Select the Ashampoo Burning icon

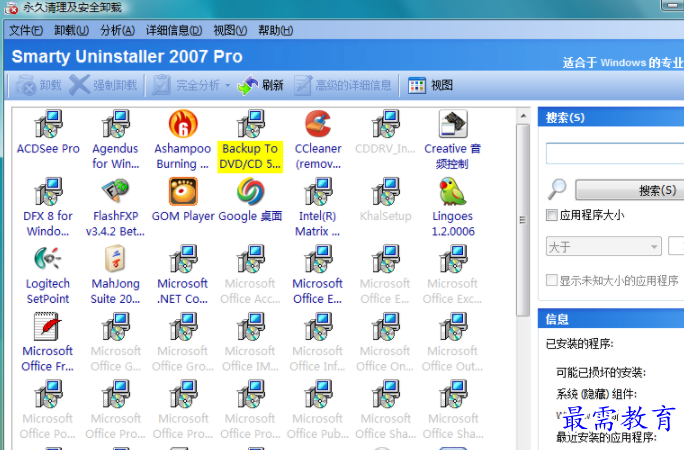click(183, 124)
